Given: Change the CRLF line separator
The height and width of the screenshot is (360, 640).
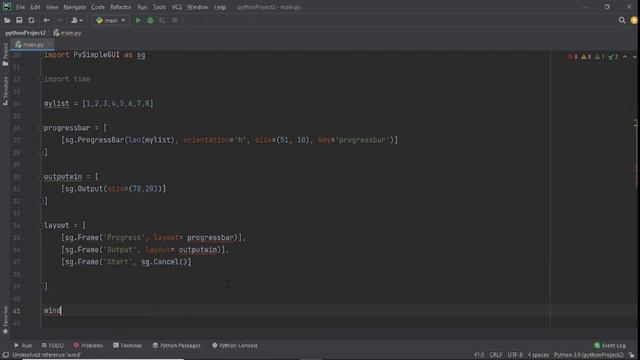Looking at the screenshot, I should pos(496,355).
